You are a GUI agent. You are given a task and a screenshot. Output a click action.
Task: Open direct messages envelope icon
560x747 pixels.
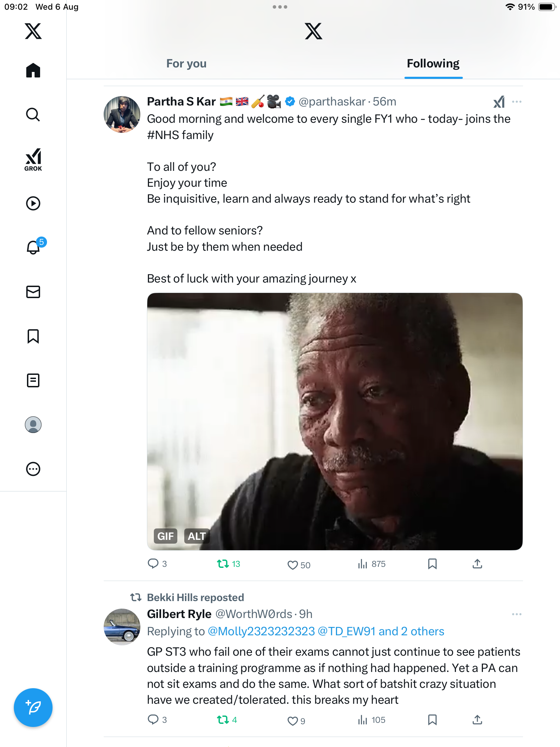33,292
